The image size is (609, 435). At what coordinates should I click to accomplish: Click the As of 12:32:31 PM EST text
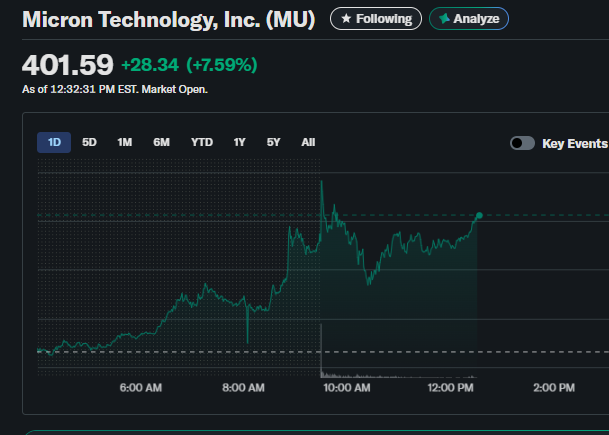pos(115,89)
